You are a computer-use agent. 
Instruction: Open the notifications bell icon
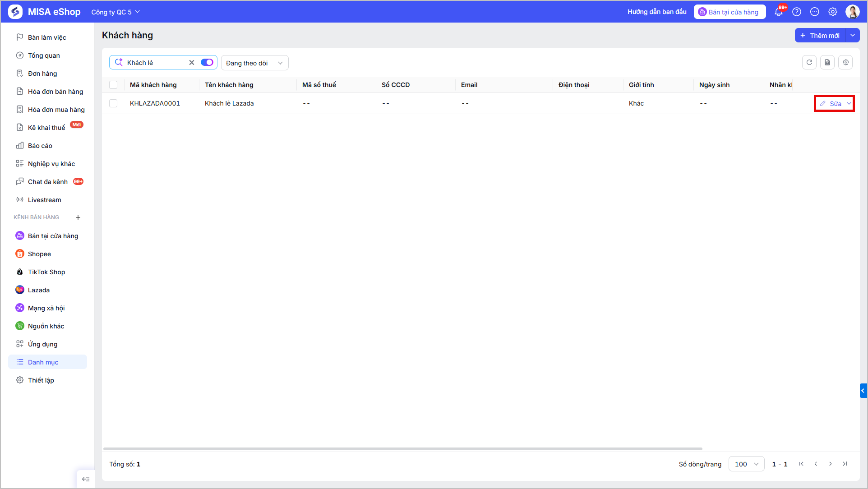coord(779,12)
